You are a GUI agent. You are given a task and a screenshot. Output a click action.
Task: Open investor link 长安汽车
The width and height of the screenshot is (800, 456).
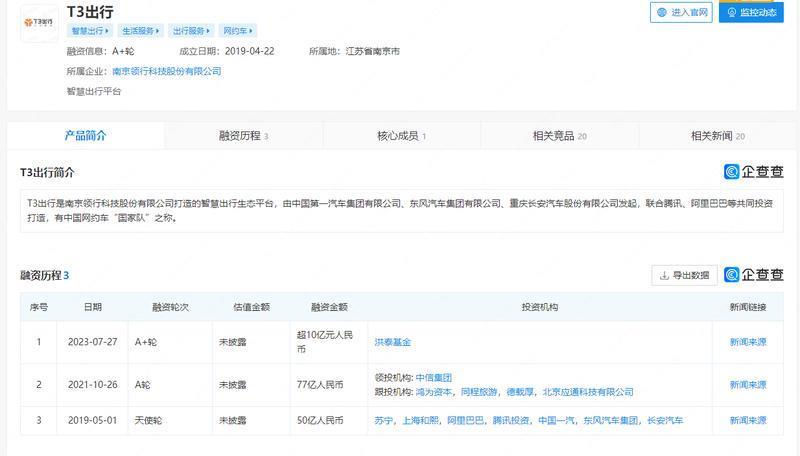coord(665,420)
